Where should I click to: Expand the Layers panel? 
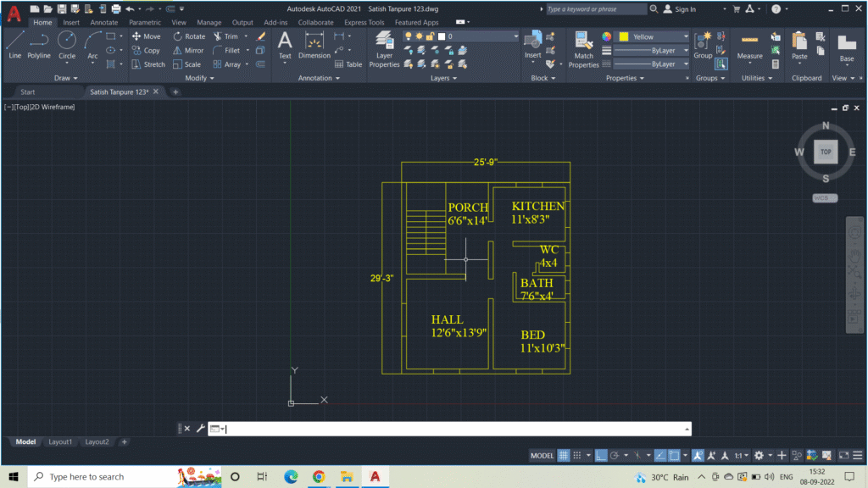(x=443, y=78)
